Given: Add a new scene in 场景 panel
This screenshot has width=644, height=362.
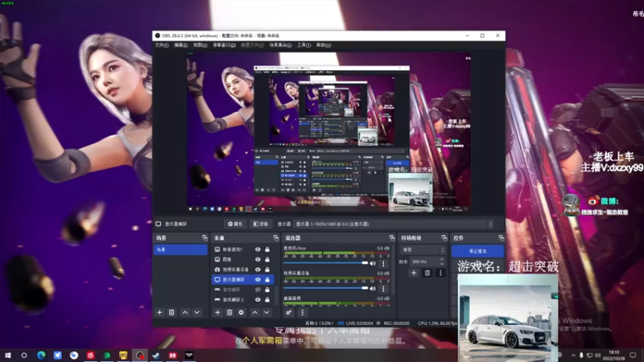Looking at the screenshot, I should pyautogui.click(x=159, y=313).
